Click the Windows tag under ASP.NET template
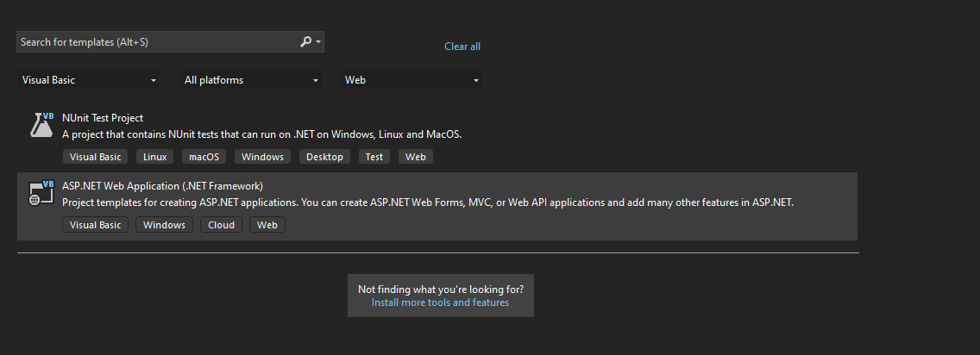This screenshot has width=980, height=355. pyautogui.click(x=164, y=225)
